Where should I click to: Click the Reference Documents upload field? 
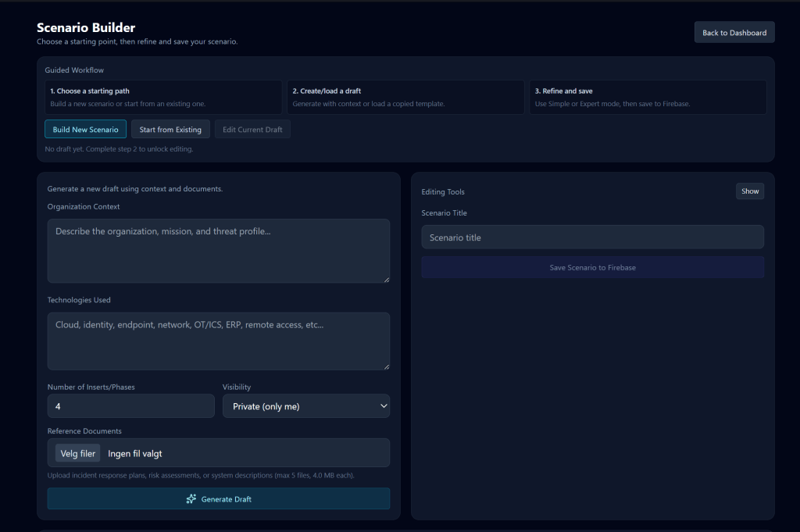219,453
